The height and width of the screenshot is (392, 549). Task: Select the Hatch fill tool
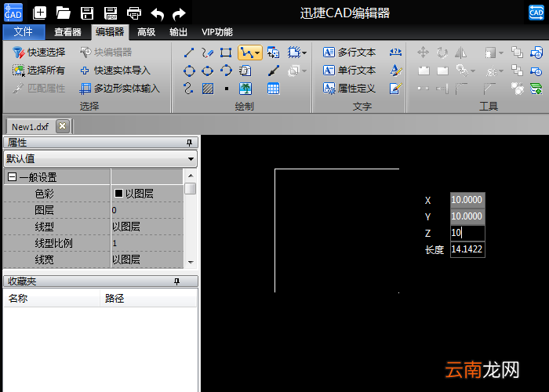click(x=208, y=89)
